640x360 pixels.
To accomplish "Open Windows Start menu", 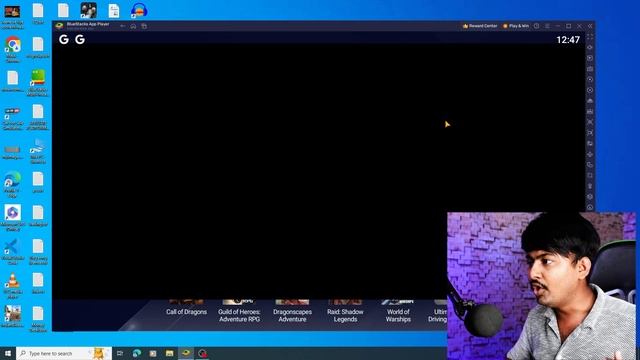I will click(8, 353).
